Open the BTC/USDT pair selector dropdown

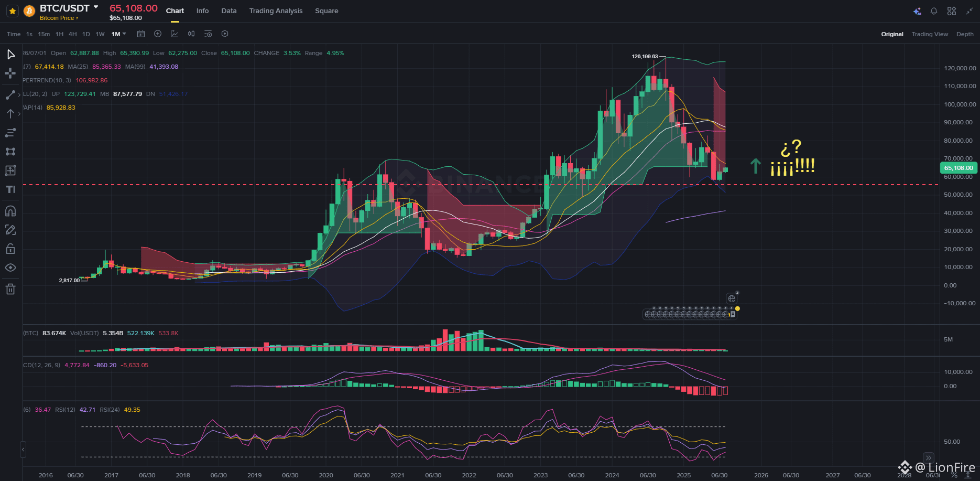point(96,7)
